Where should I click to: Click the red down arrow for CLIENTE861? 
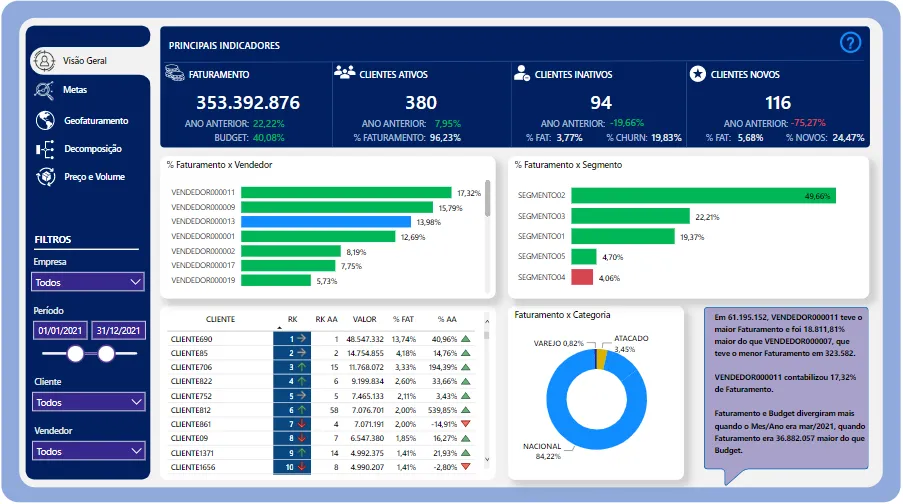(x=301, y=424)
